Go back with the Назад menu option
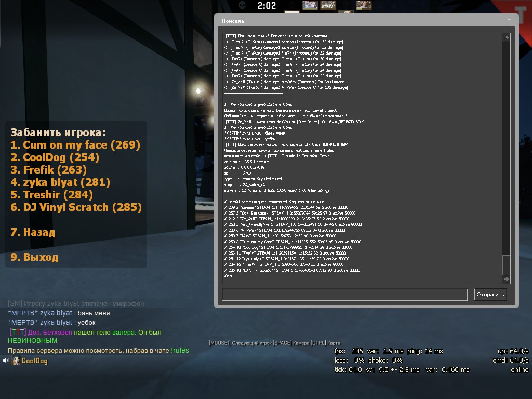This screenshot has height=399, width=532. [x=33, y=232]
